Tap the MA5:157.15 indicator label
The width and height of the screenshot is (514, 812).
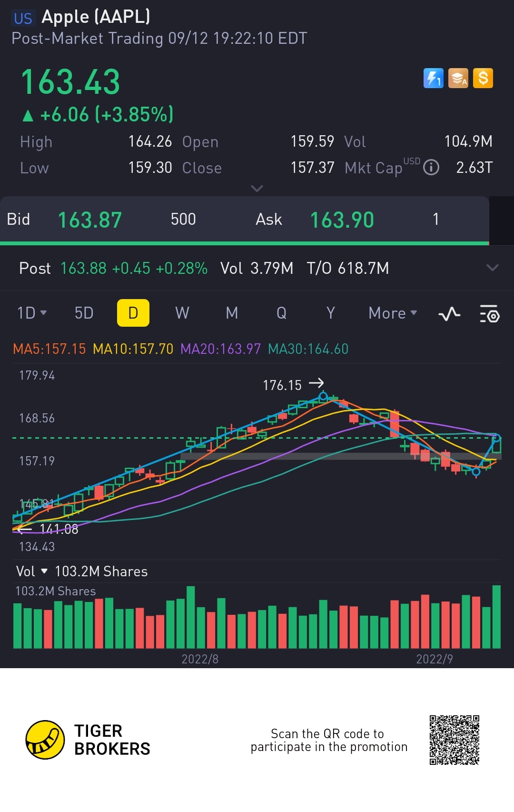tap(49, 349)
